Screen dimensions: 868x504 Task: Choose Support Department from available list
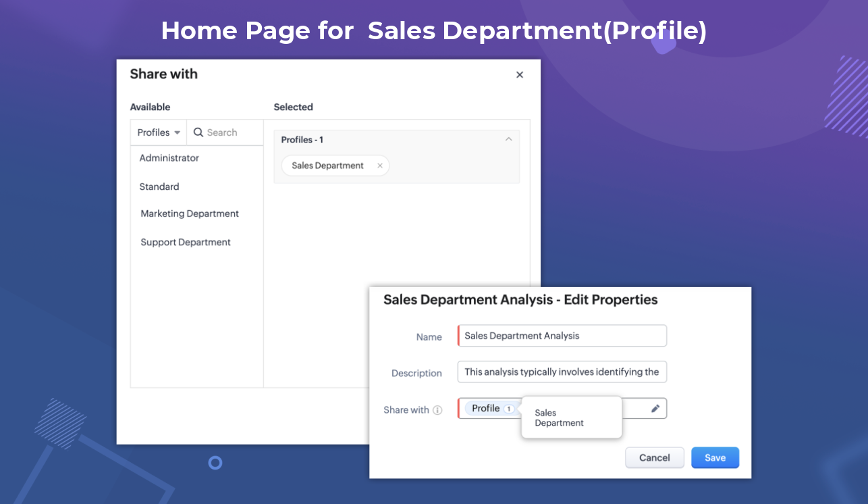point(186,242)
